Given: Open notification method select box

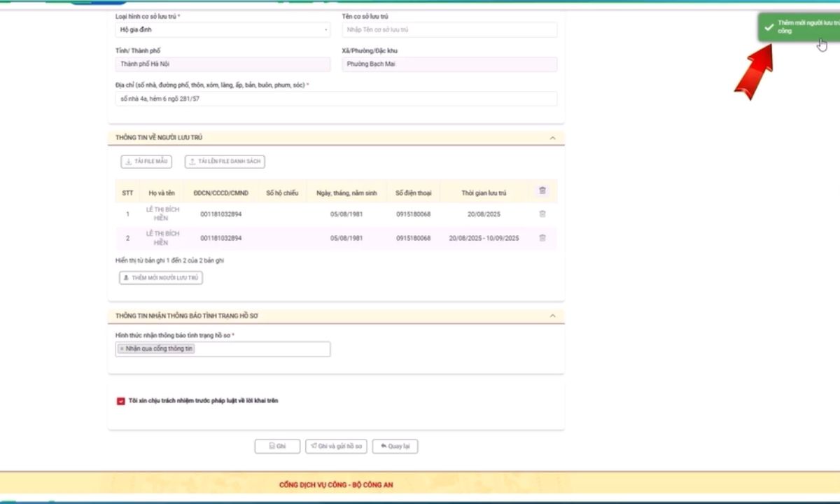Looking at the screenshot, I should (223, 349).
